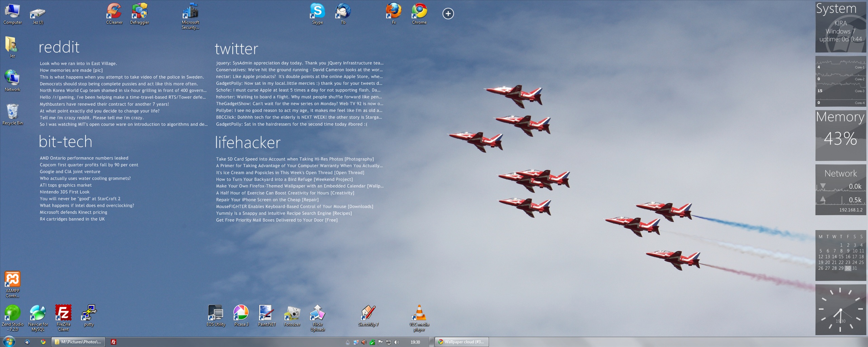Launch XAMPP Control Panel shortcut
868x347 pixels.
[12, 284]
